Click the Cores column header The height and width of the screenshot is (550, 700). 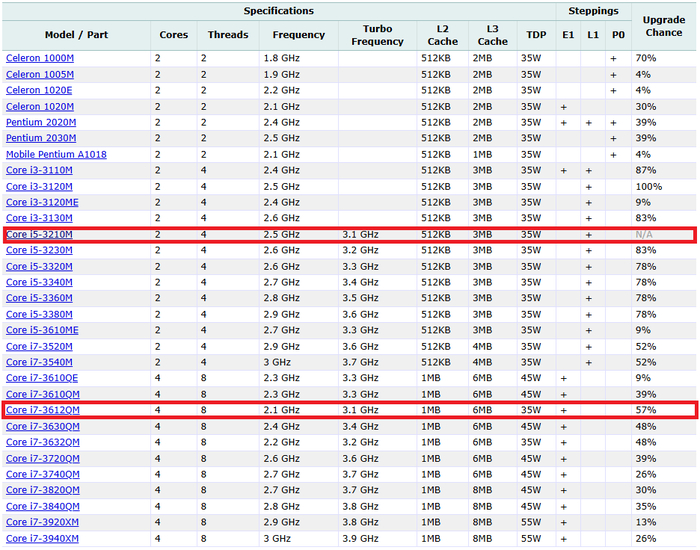[174, 35]
